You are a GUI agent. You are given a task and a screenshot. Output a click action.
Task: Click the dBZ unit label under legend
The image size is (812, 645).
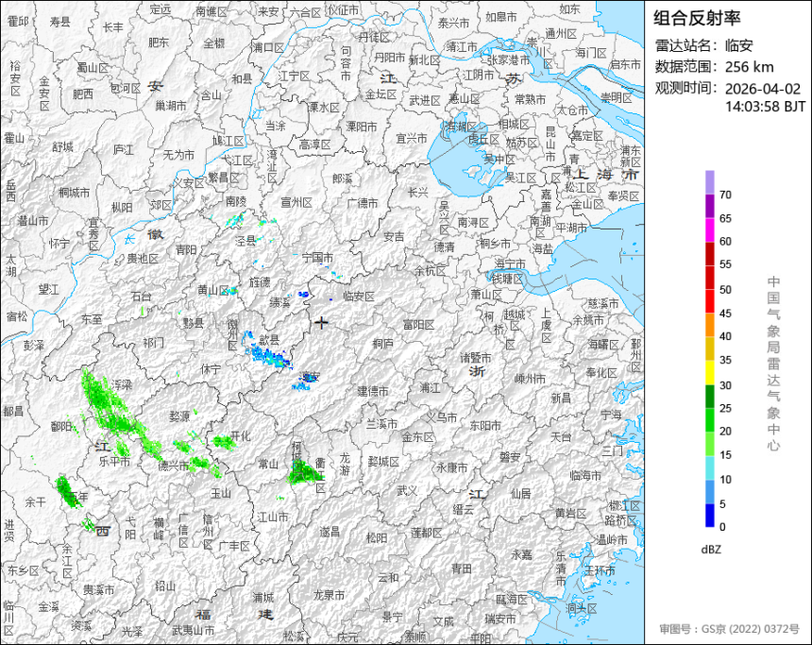711,550
